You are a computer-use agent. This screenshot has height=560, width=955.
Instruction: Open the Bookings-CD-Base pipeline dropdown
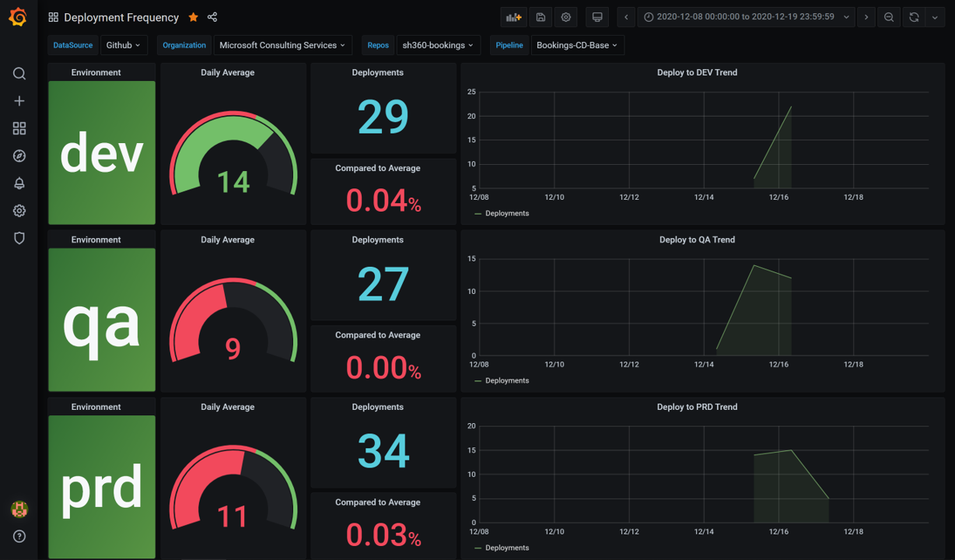pyautogui.click(x=577, y=45)
